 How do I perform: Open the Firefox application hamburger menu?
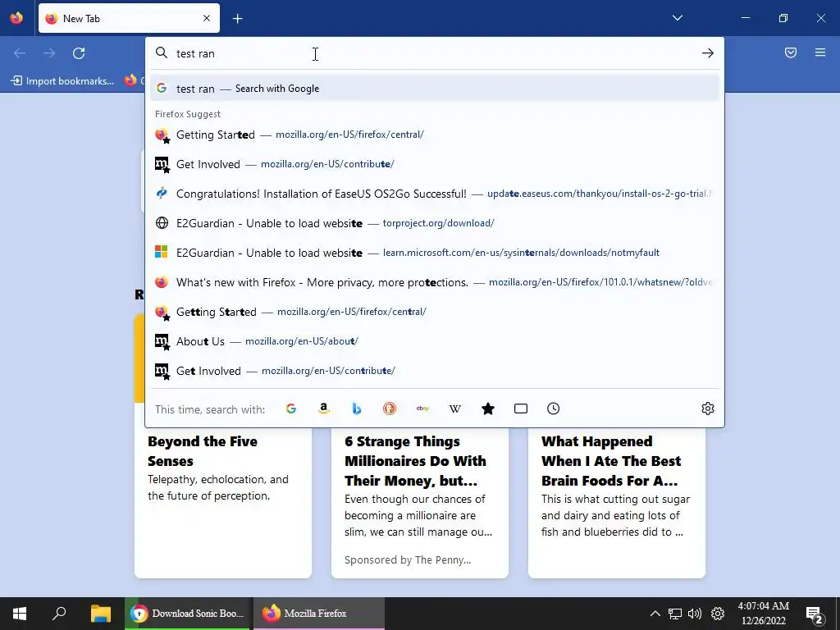pyautogui.click(x=820, y=52)
